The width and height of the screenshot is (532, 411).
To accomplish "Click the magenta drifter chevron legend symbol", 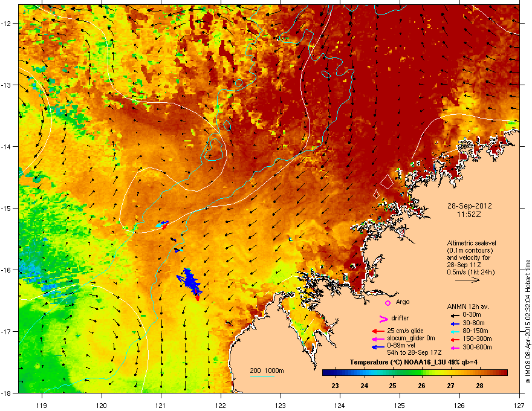I will 383,319.
